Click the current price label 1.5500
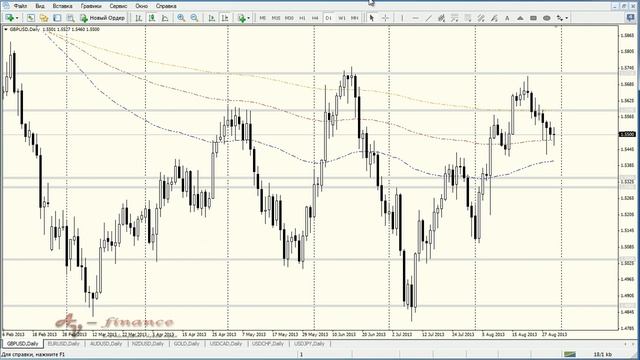The width and height of the screenshot is (640, 360). tap(627, 134)
